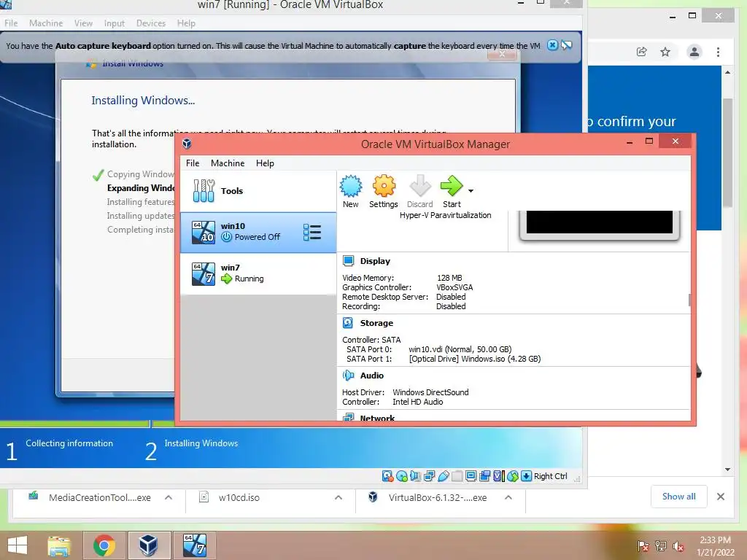Open Machine menu in VirtualBox Manager
Image resolution: width=747 pixels, height=560 pixels.
point(228,163)
